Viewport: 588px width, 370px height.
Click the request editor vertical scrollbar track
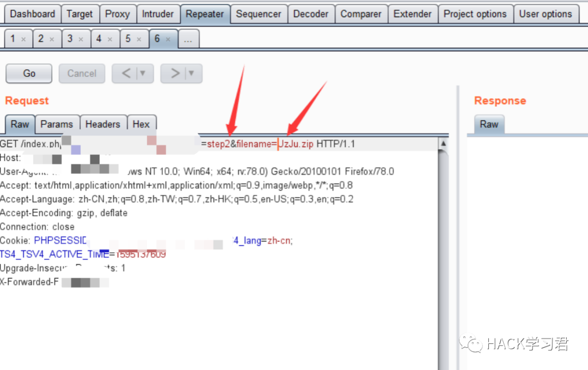(x=443, y=259)
